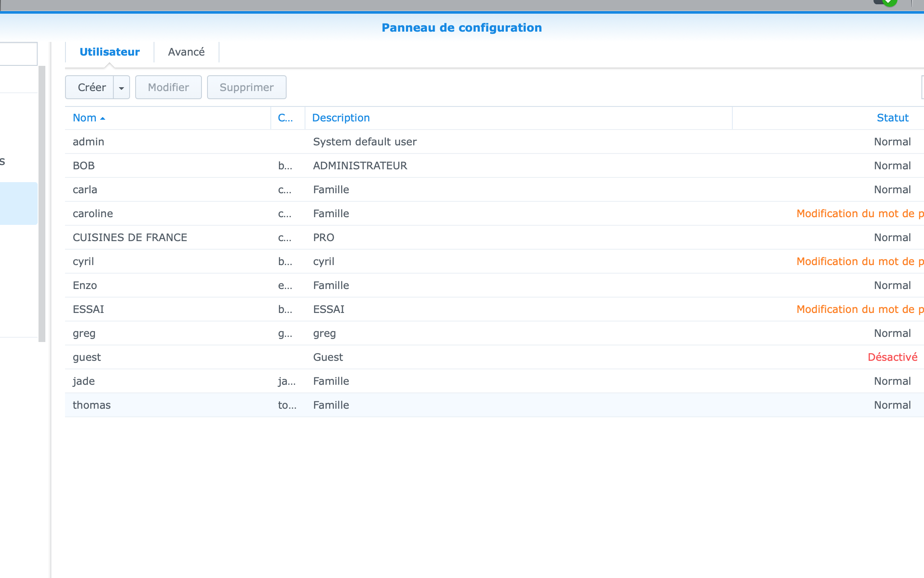The height and width of the screenshot is (578, 924).
Task: Click the Statut column header
Action: 893,118
